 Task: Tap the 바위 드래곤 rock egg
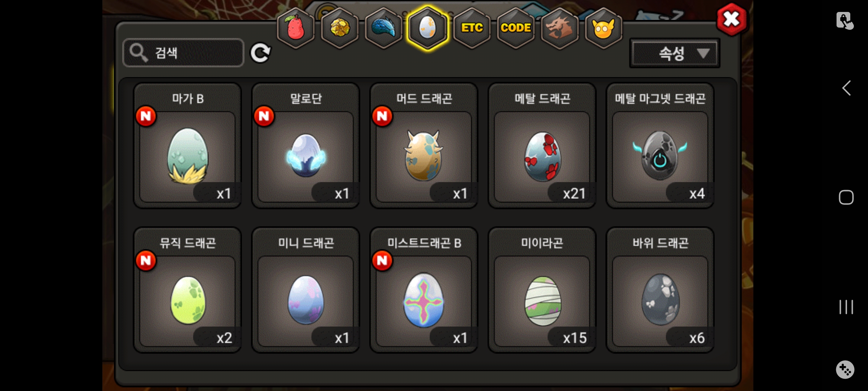(x=660, y=290)
